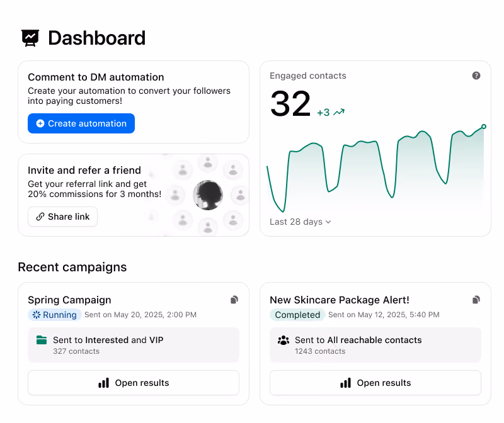Viewport: 504px width, 423px height.
Task: Click the Comment to DM automation heading
Action: pyautogui.click(x=96, y=77)
